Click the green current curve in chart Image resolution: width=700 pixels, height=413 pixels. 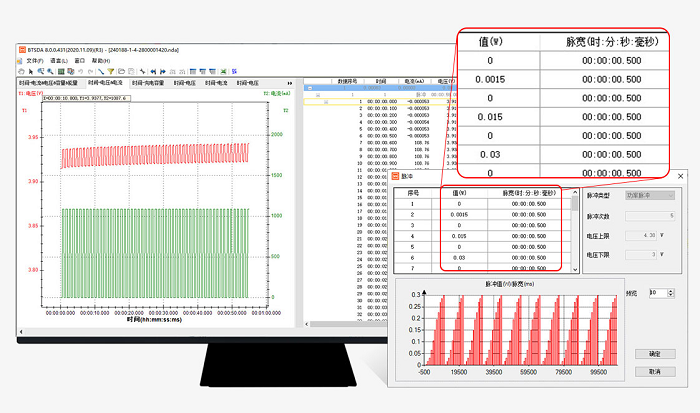click(x=155, y=253)
